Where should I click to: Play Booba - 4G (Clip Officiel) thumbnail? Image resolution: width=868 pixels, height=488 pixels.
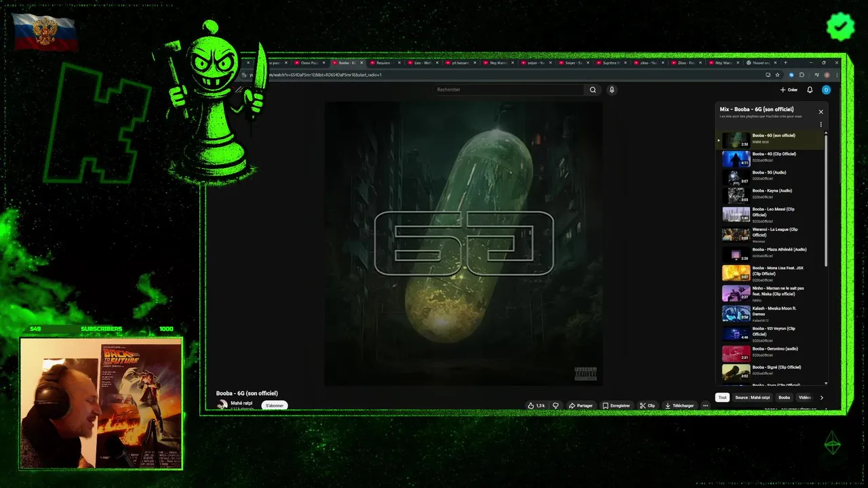(736, 159)
